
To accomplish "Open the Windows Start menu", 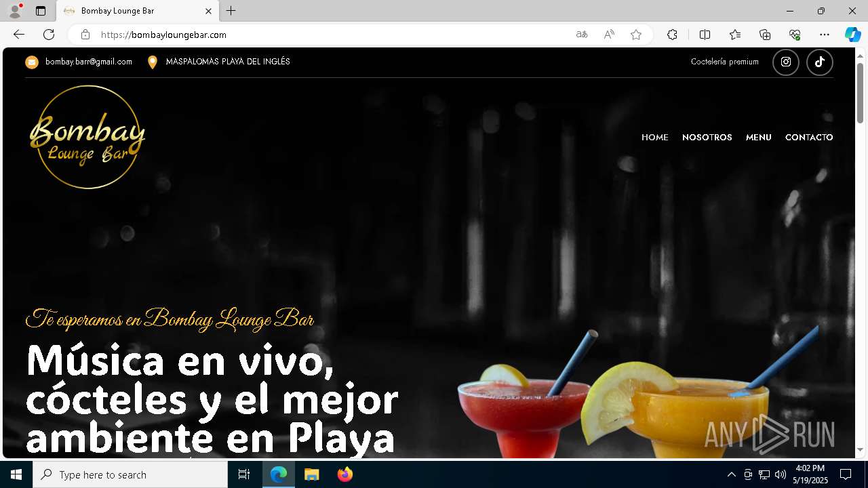I will (16, 474).
